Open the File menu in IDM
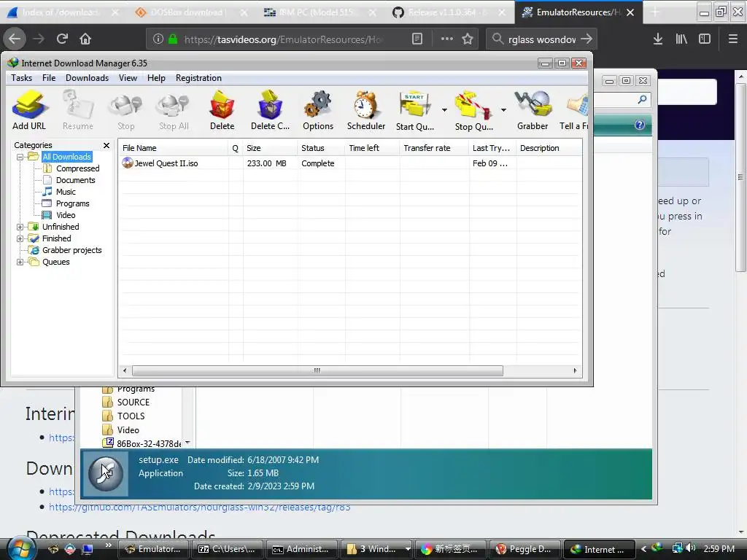Screen dimensions: 747x560 [49, 78]
